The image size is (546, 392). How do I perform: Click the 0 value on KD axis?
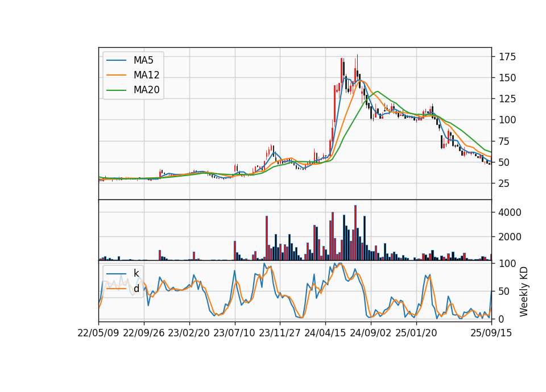pos(502,319)
